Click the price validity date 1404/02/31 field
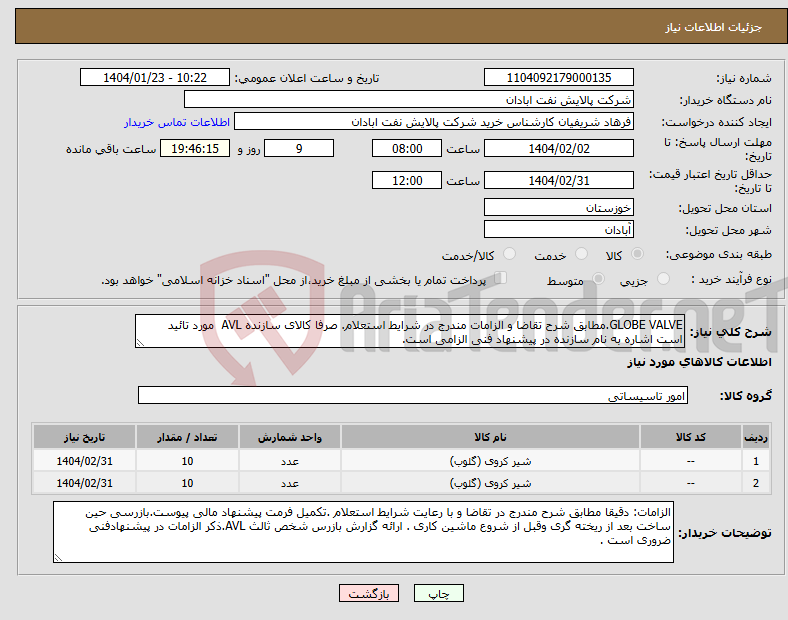The width and height of the screenshot is (788, 620). 558,180
